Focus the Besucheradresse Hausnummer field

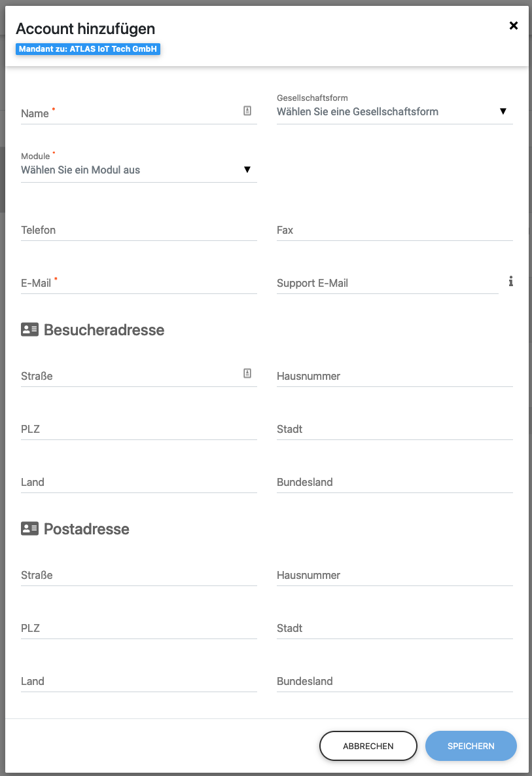395,377
